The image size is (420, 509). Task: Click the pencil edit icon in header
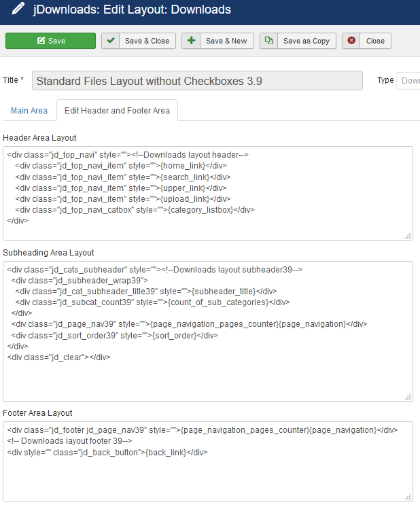(x=18, y=8)
